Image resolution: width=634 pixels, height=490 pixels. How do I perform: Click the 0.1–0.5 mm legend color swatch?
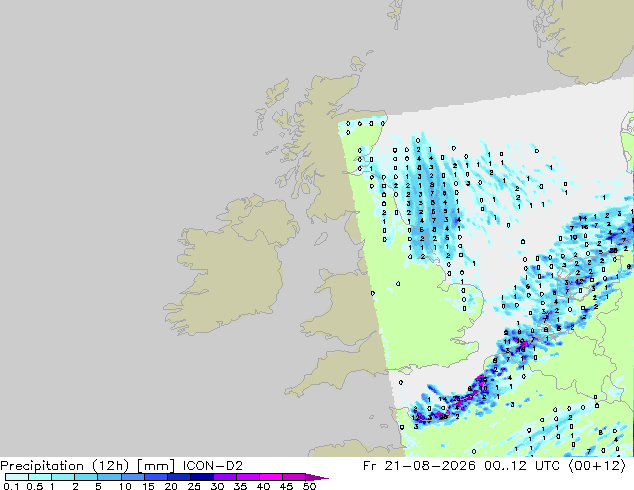click(x=17, y=477)
